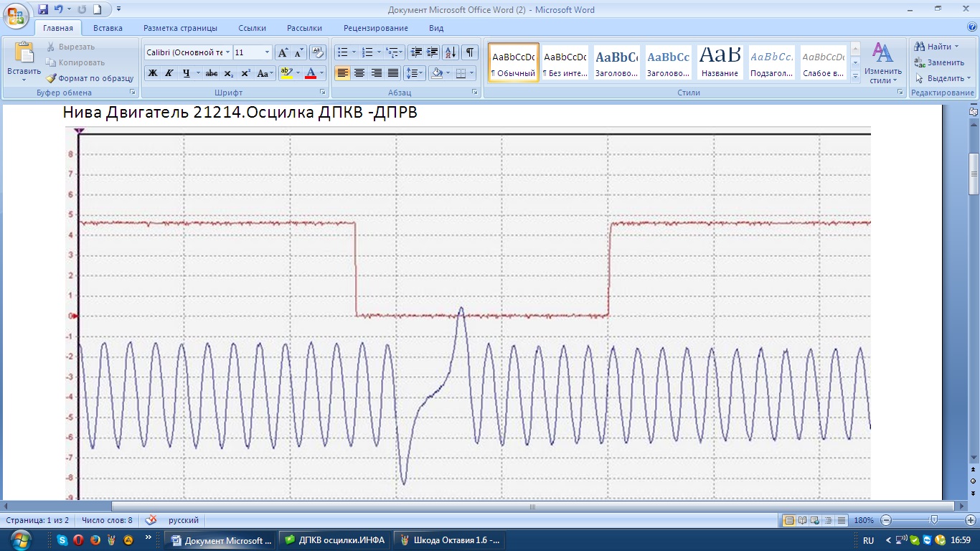Image resolution: width=980 pixels, height=551 pixels.
Task: Open Word help question mark
Action: coord(971,28)
